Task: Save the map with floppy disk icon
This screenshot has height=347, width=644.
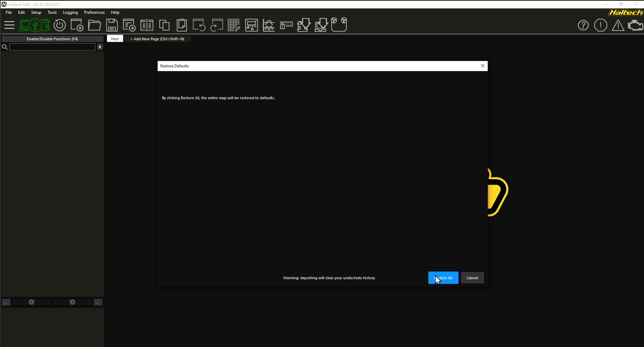Action: pos(112,25)
